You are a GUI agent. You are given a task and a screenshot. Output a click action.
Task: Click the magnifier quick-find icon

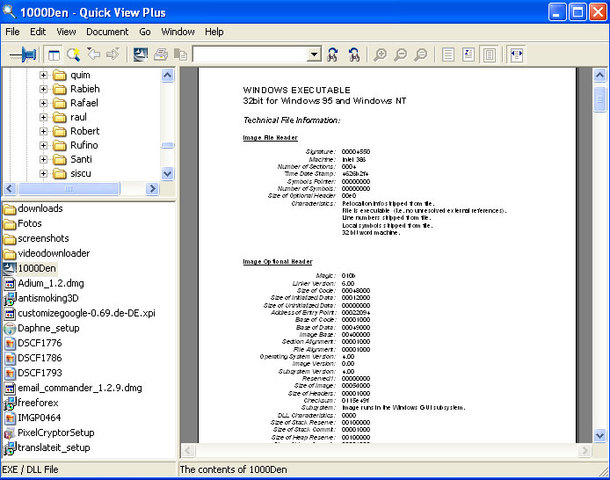tap(73, 55)
